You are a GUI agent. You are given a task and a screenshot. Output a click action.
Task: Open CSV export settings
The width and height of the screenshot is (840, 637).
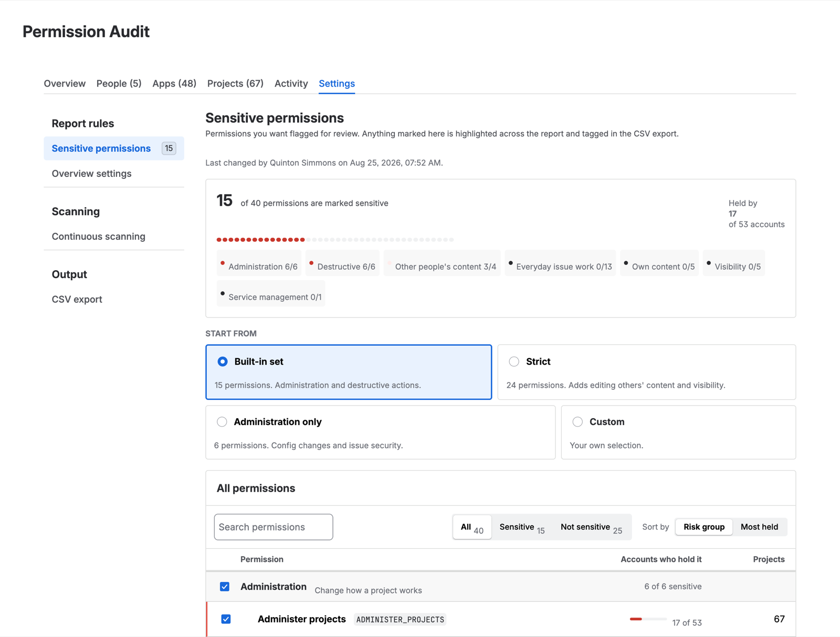pyautogui.click(x=114, y=300)
